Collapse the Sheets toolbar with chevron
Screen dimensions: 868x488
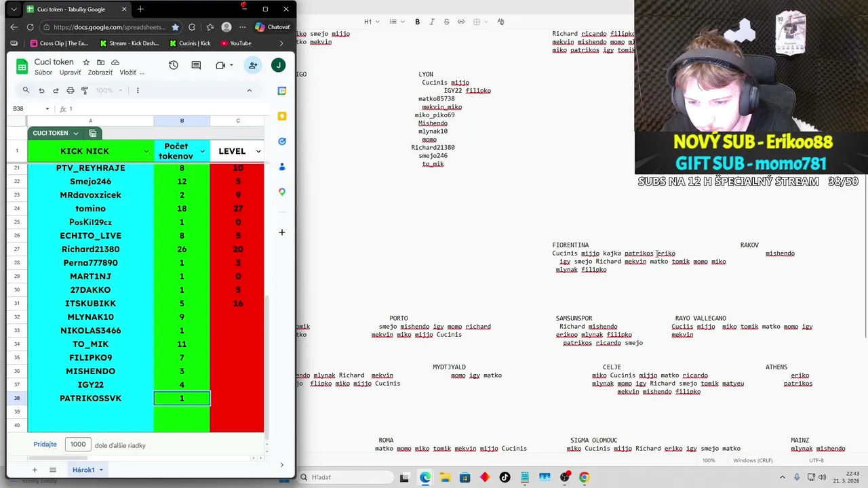pos(249,90)
